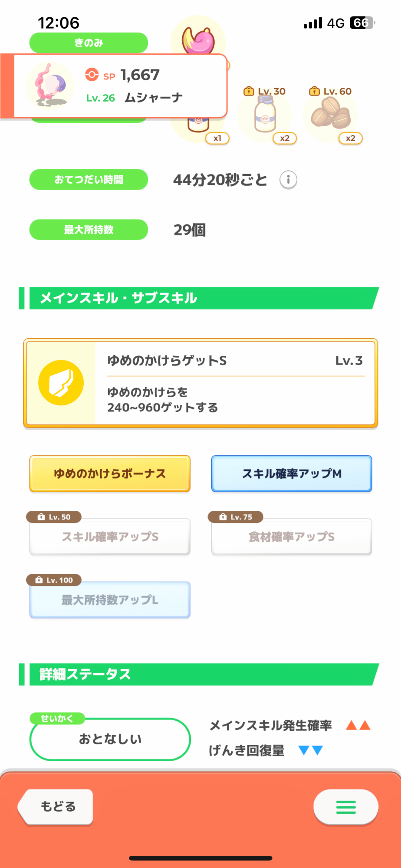Viewport: 401px width, 868px height.
Task: Tap locked Lv. 50 スキル確率アップS skill
Action: pyautogui.click(x=110, y=537)
